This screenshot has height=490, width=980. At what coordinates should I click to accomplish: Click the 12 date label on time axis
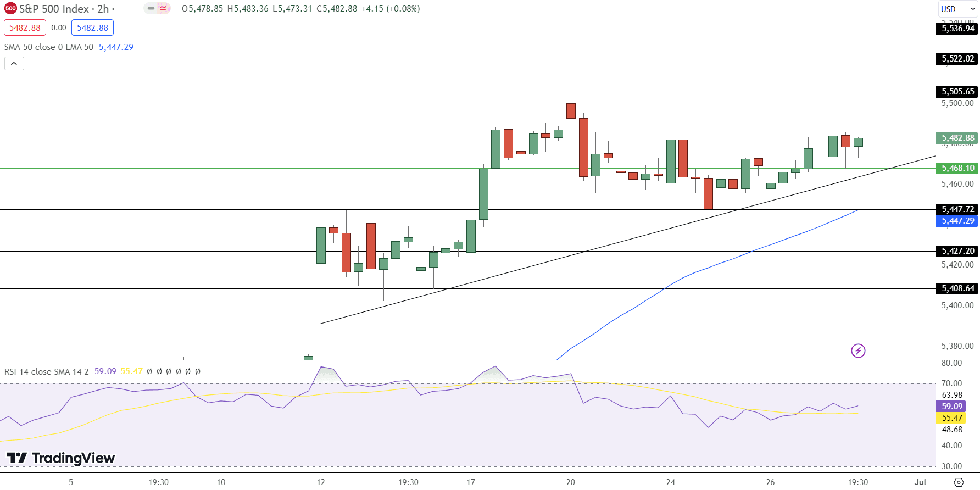point(321,482)
